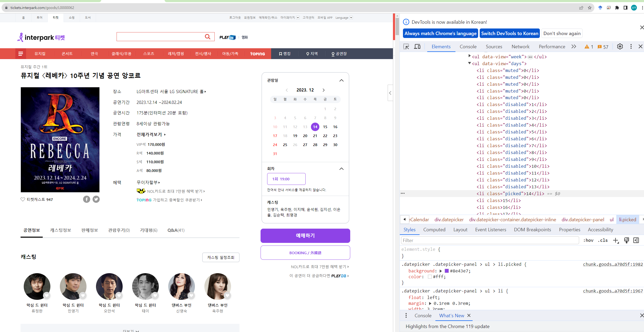Open the DevTools three-dot customize menu
The height and width of the screenshot is (332, 644).
click(631, 47)
